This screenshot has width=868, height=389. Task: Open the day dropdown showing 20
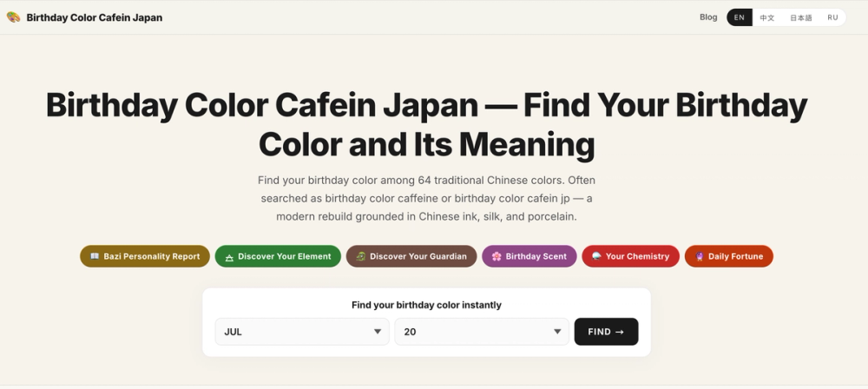(x=482, y=332)
